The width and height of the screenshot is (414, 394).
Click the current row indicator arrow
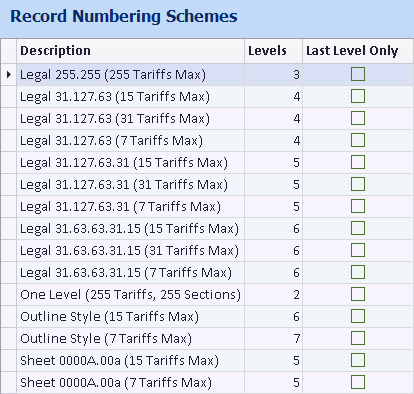[9, 74]
